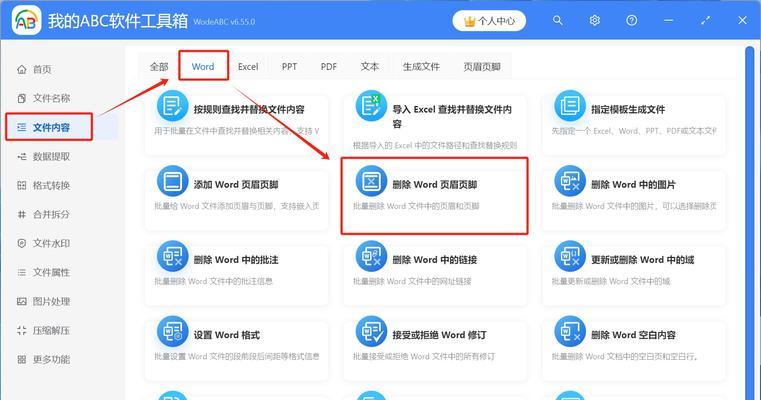Click the 格式转换 convert icon
761x400 pixels.
21,185
